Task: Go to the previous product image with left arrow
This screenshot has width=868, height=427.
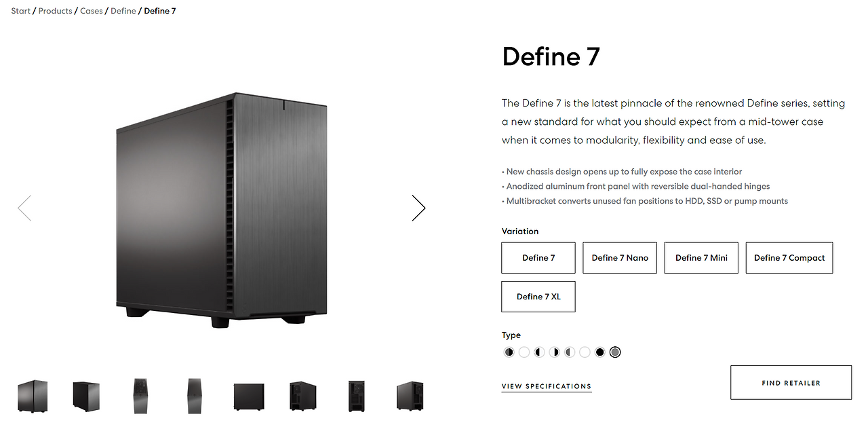Action: [24, 208]
